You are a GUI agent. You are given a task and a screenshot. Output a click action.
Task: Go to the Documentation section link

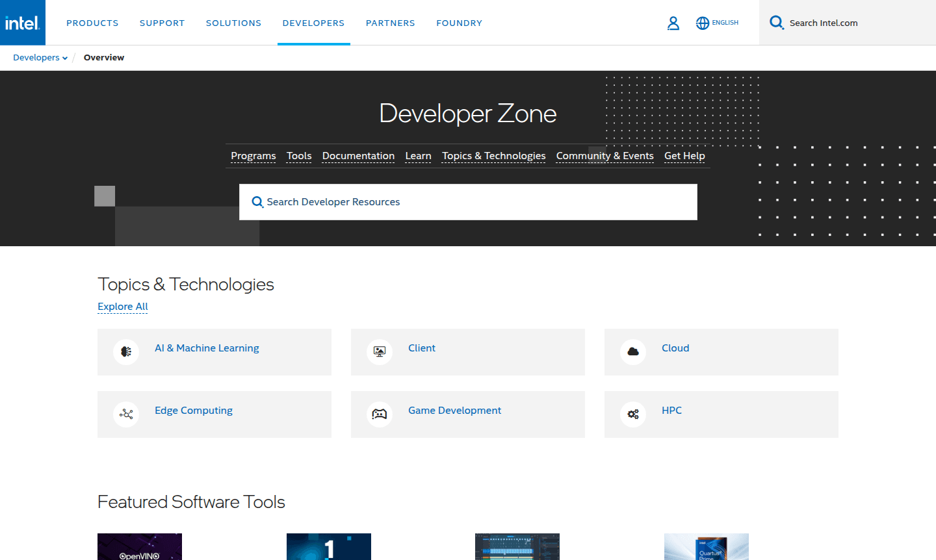pos(358,156)
